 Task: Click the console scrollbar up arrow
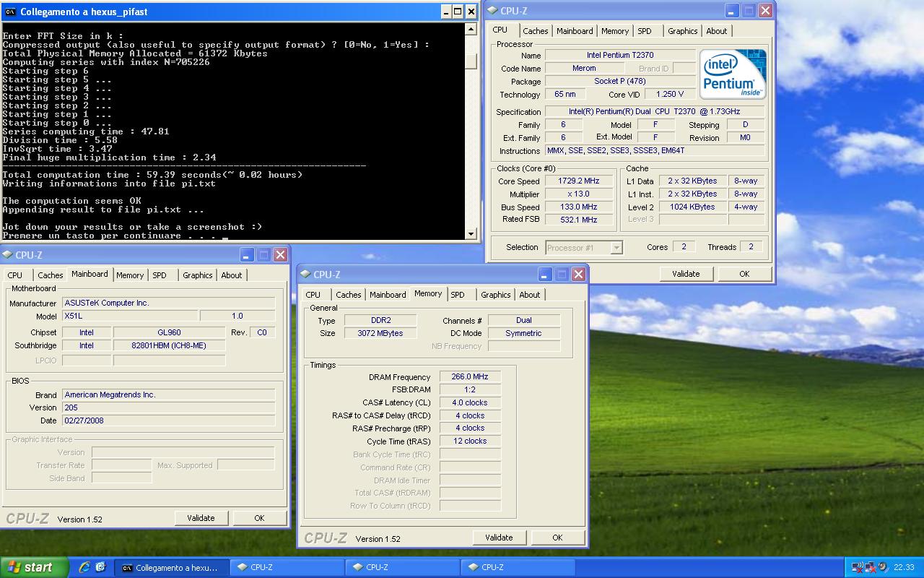(471, 30)
